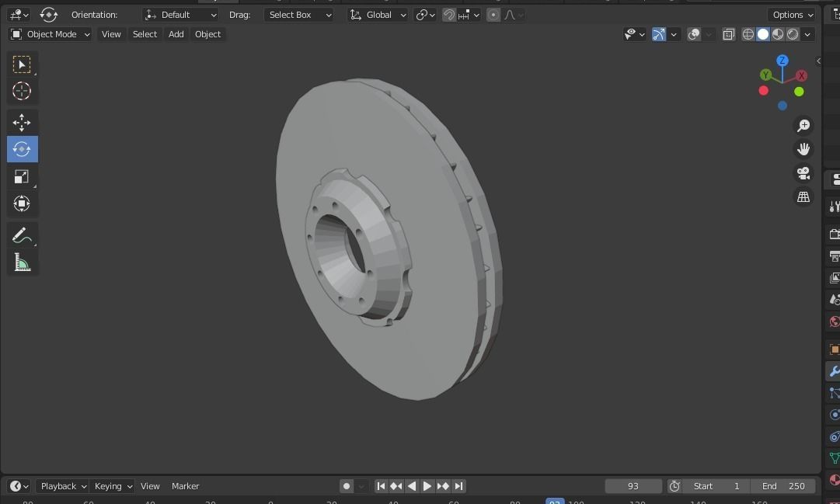Open the Add menu
The height and width of the screenshot is (504, 840).
click(176, 33)
